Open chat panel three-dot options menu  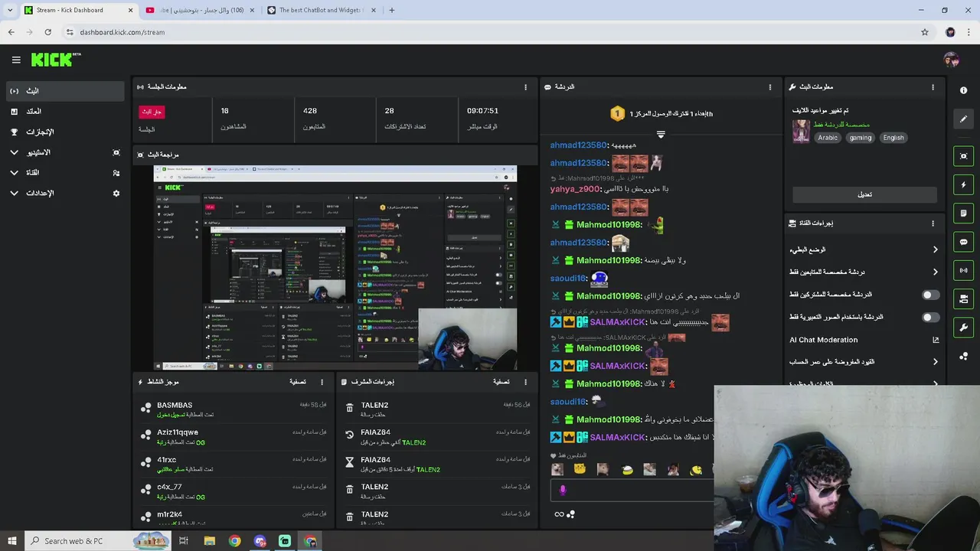pyautogui.click(x=770, y=87)
